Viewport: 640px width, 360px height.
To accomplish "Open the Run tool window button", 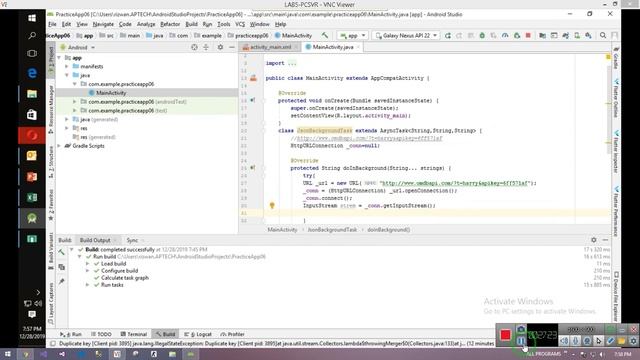I will click(71, 334).
